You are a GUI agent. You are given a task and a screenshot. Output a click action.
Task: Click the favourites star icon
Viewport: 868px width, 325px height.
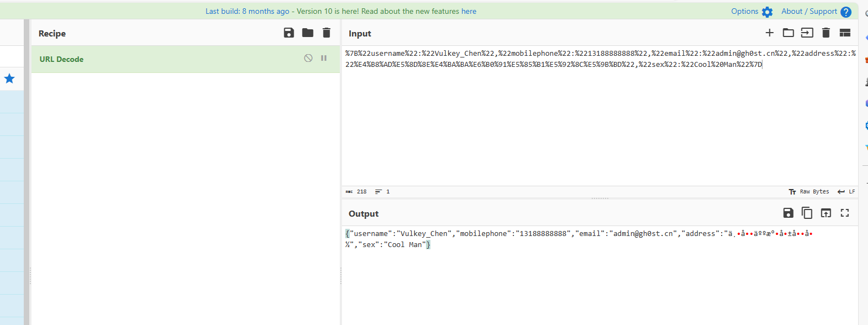pyautogui.click(x=9, y=78)
